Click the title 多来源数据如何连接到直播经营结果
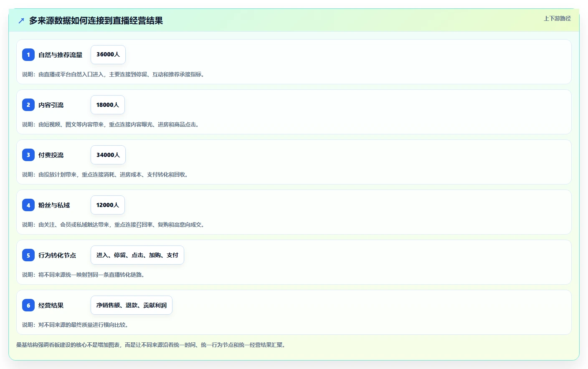Screen dimensions: 588x369 coord(96,20)
